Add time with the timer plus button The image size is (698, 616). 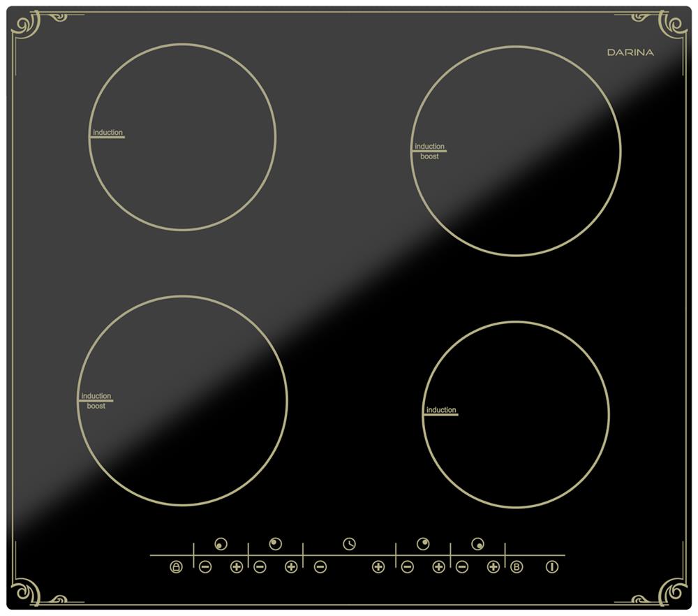tap(378, 567)
